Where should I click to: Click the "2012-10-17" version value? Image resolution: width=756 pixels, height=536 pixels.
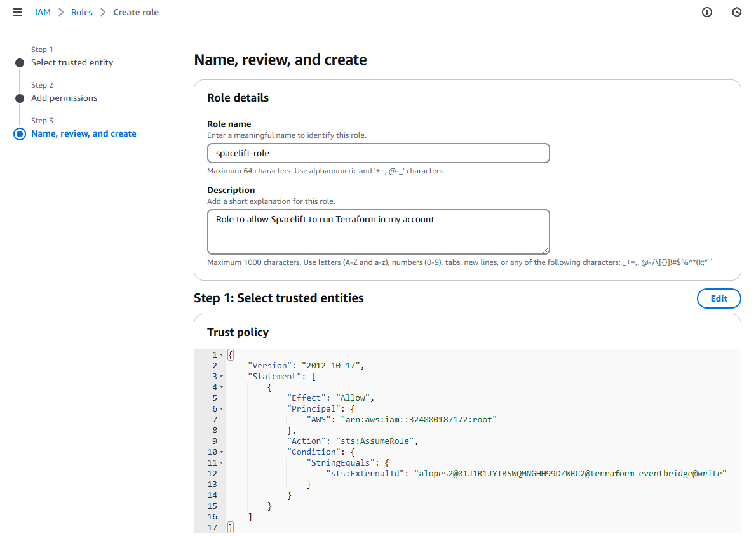331,365
